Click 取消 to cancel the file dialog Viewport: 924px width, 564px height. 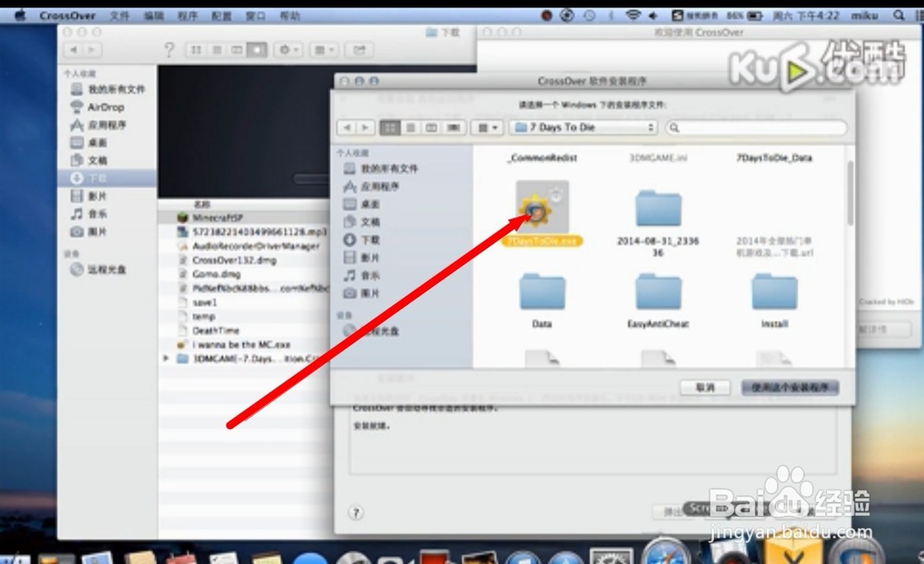705,387
